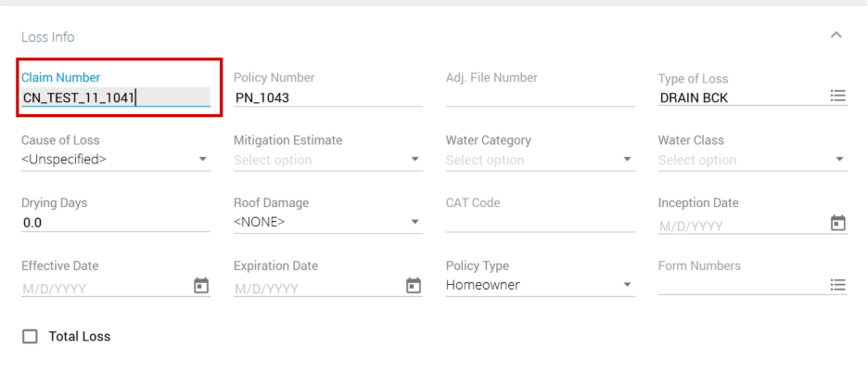Viewport: 868px width, 388px height.
Task: Expand the Water Class dropdown
Action: point(752,160)
